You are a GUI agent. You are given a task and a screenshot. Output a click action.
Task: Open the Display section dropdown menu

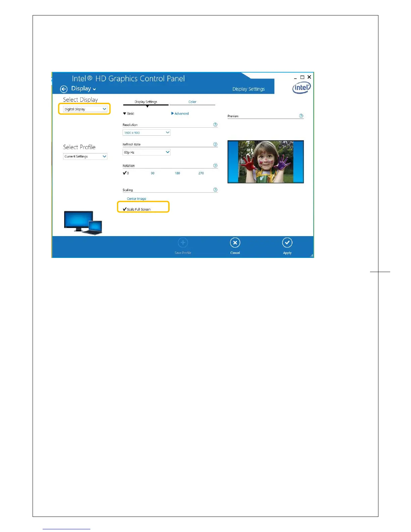coord(84,89)
